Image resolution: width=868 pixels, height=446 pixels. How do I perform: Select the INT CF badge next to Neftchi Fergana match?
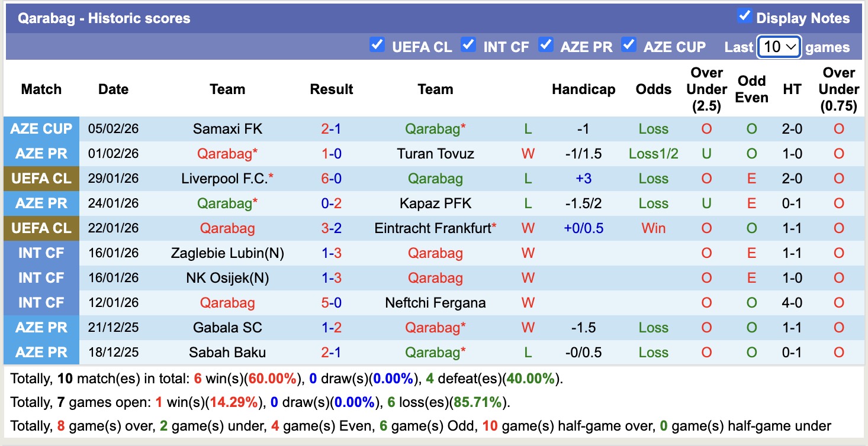(41, 302)
